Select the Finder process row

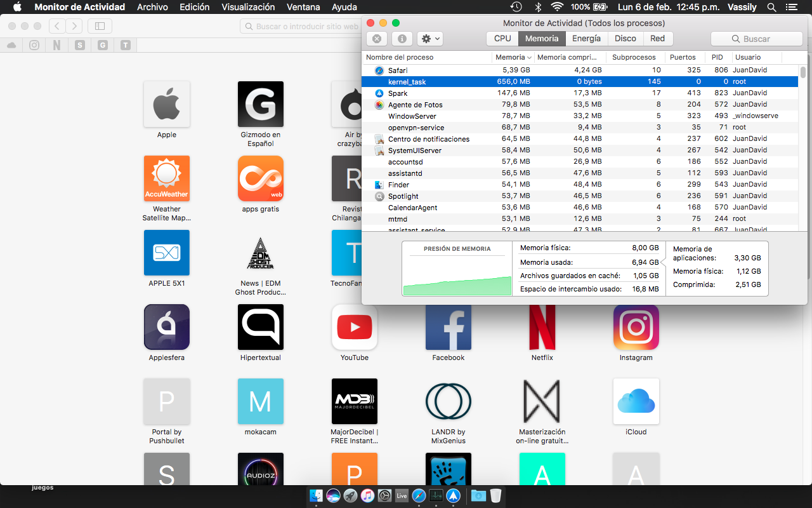click(580, 185)
